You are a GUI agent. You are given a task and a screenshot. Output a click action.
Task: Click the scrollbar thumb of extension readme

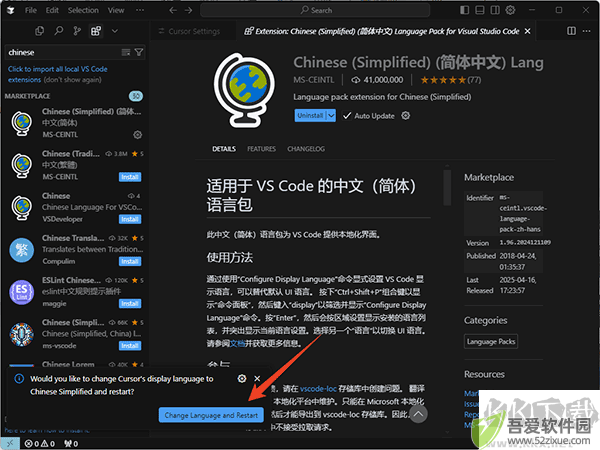(x=447, y=188)
